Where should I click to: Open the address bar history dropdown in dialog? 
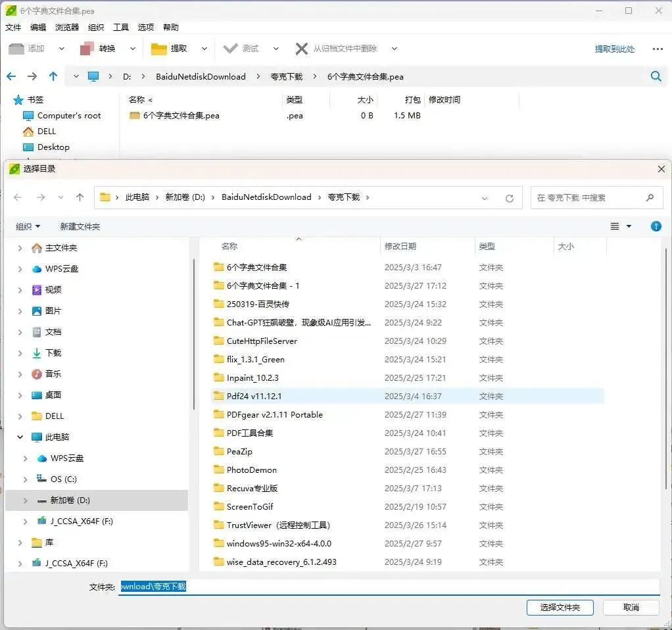485,198
